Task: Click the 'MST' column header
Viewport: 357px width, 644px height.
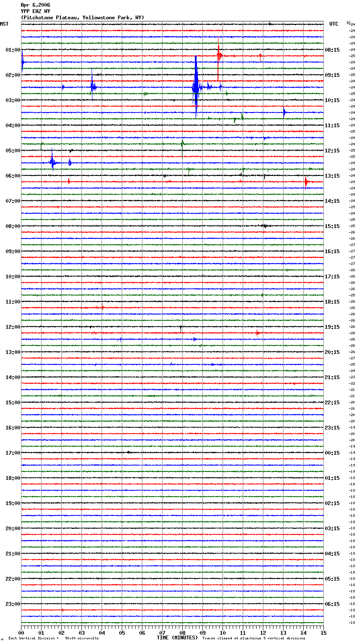Action: pyautogui.click(x=4, y=24)
